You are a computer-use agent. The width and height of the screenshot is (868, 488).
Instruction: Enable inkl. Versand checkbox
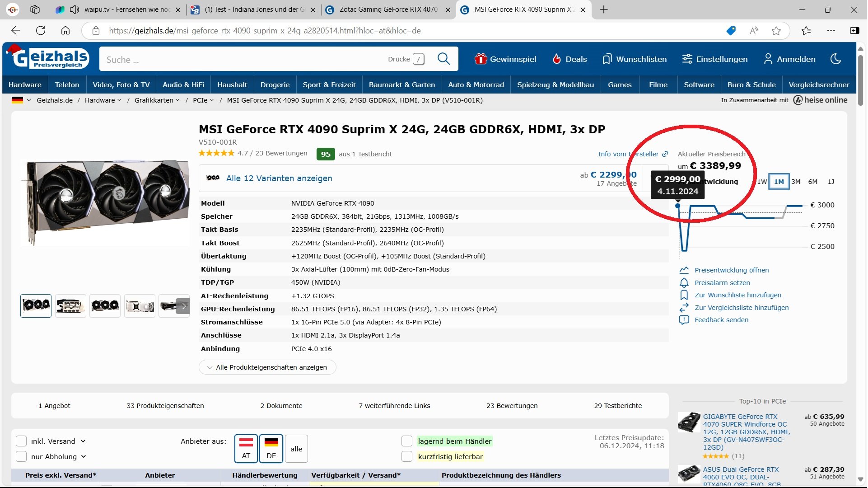pos(21,441)
